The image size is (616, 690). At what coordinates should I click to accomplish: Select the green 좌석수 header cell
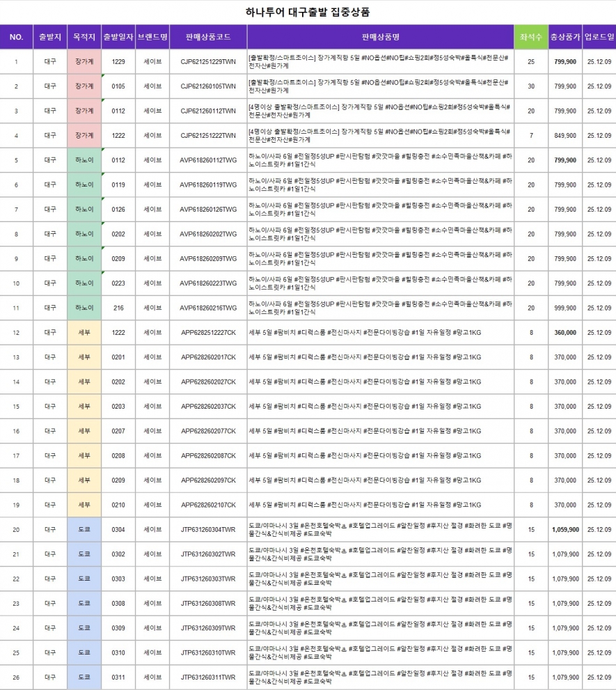(x=531, y=37)
